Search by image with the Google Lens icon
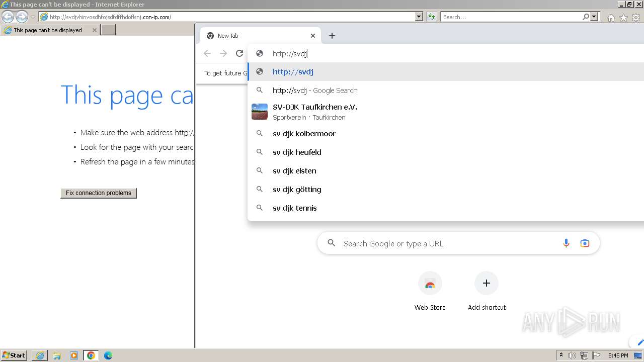Viewport: 644px width, 362px height. tap(585, 243)
